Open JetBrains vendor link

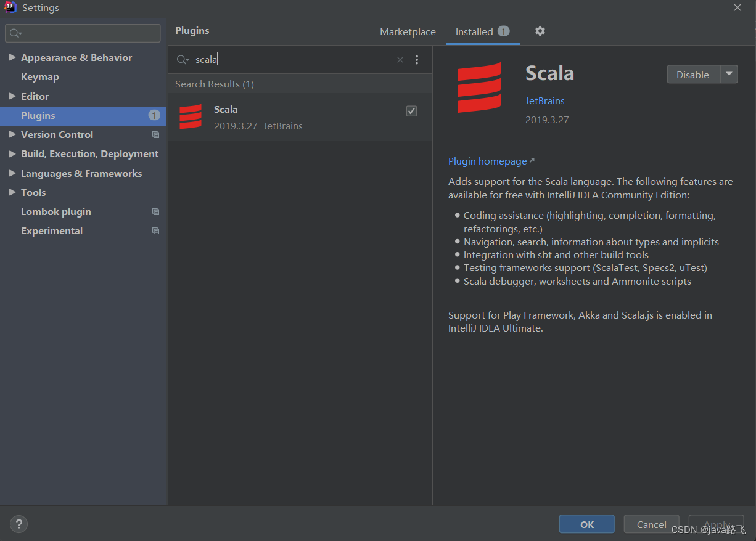[x=545, y=101]
